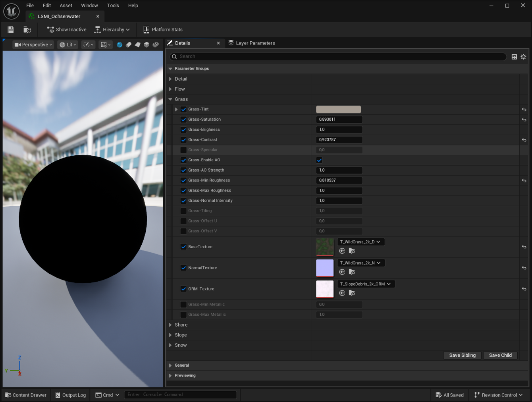Open the Details view settings gear
Image resolution: width=532 pixels, height=402 pixels.
point(523,57)
